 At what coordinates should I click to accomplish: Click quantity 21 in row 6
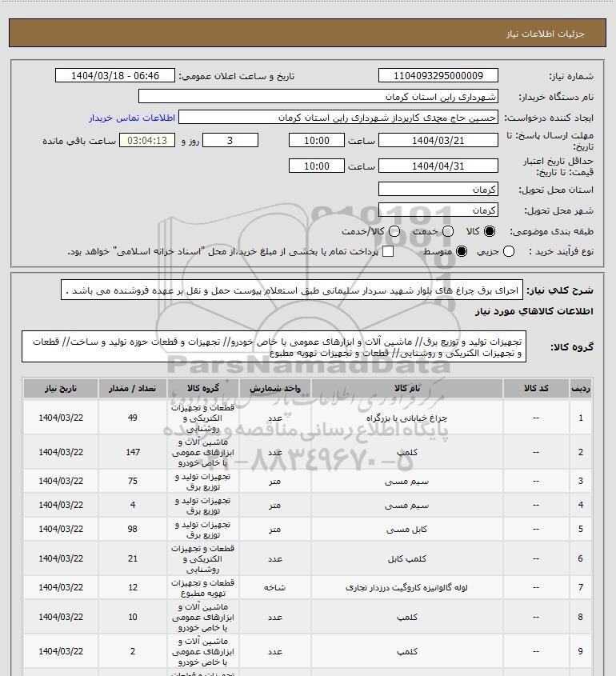pos(133,558)
